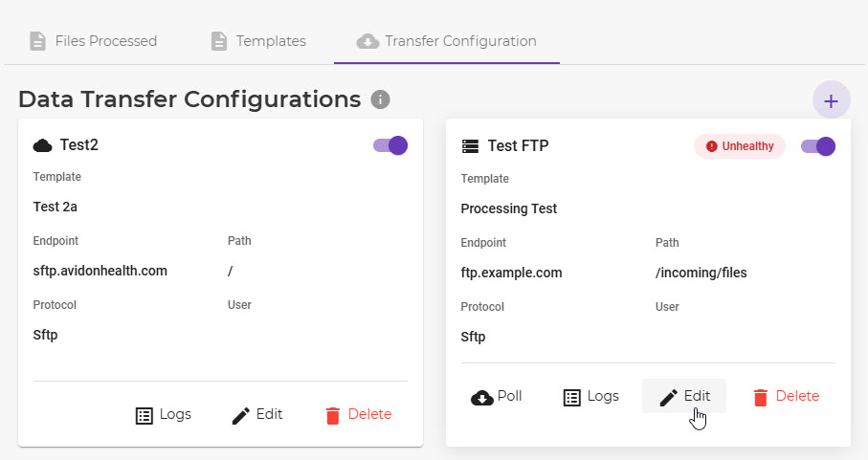Switch to the Files Processed tab
The image size is (868, 460).
94,41
